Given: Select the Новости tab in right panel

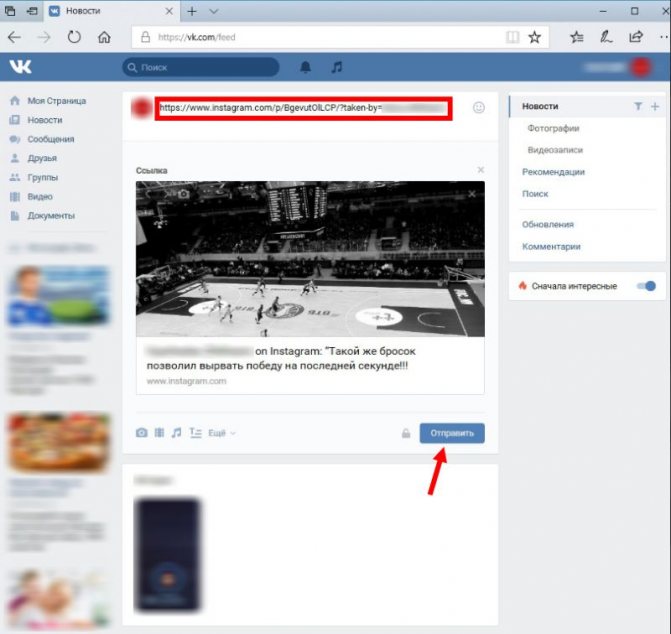Looking at the screenshot, I should pyautogui.click(x=540, y=106).
